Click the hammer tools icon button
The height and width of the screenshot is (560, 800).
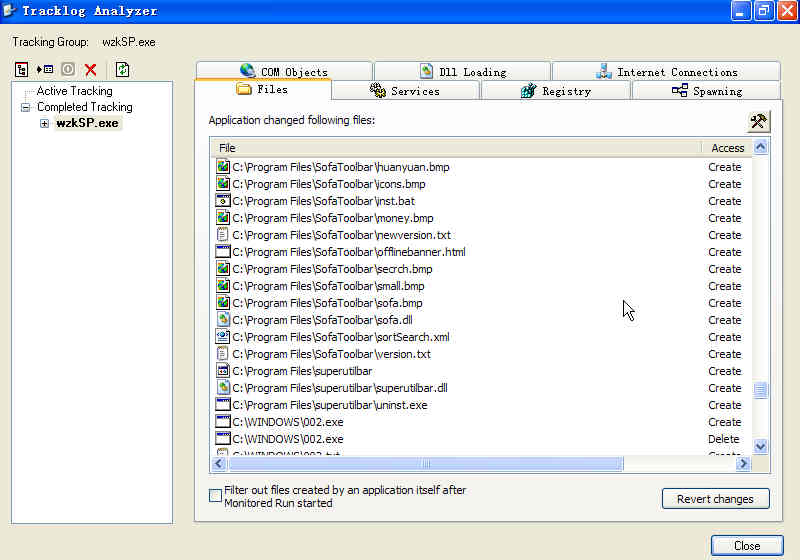point(758,121)
